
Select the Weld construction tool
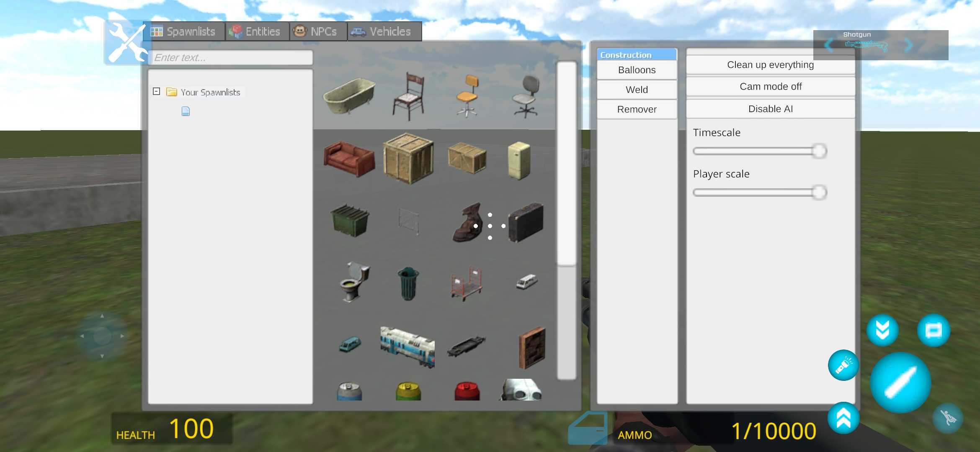636,89
